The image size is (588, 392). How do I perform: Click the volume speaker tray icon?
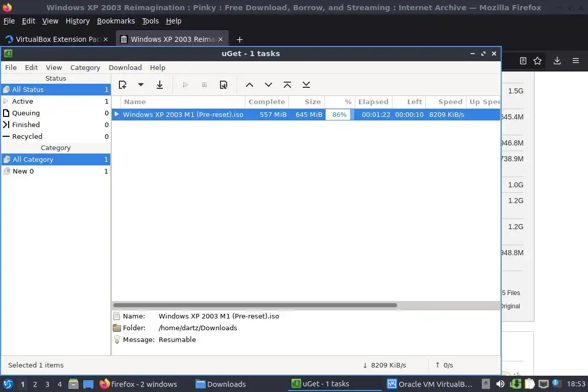tap(500, 384)
